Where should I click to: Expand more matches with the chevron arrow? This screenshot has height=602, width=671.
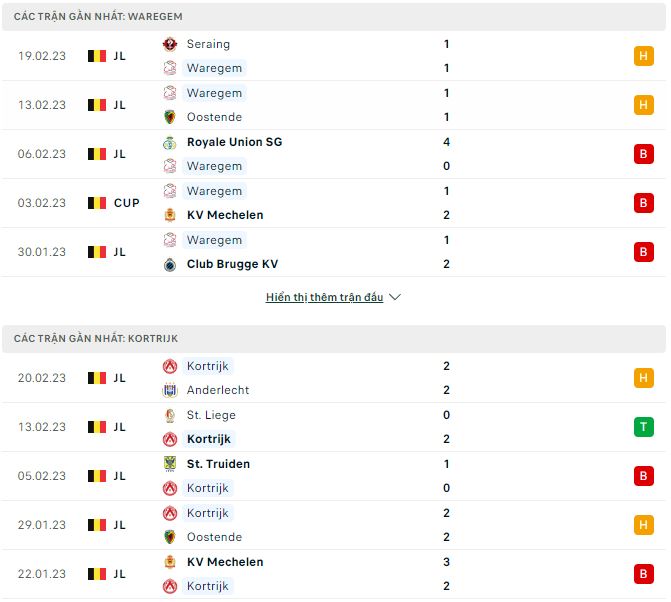[395, 297]
